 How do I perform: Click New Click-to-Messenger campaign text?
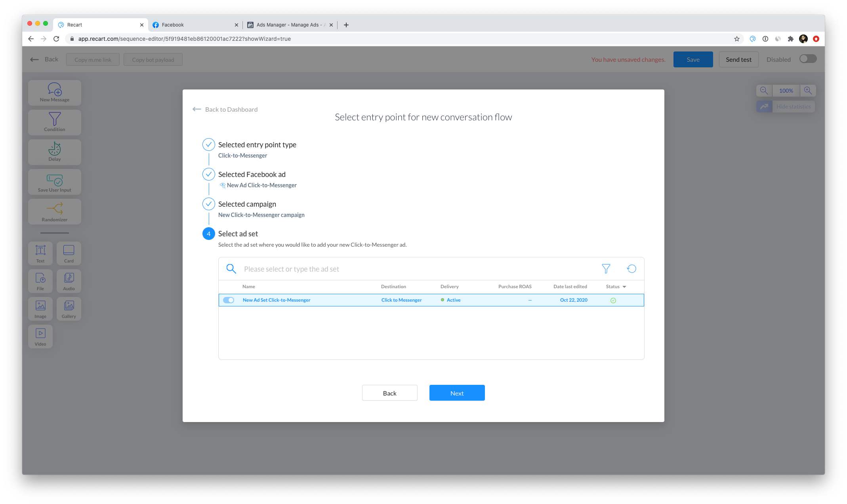pos(261,215)
